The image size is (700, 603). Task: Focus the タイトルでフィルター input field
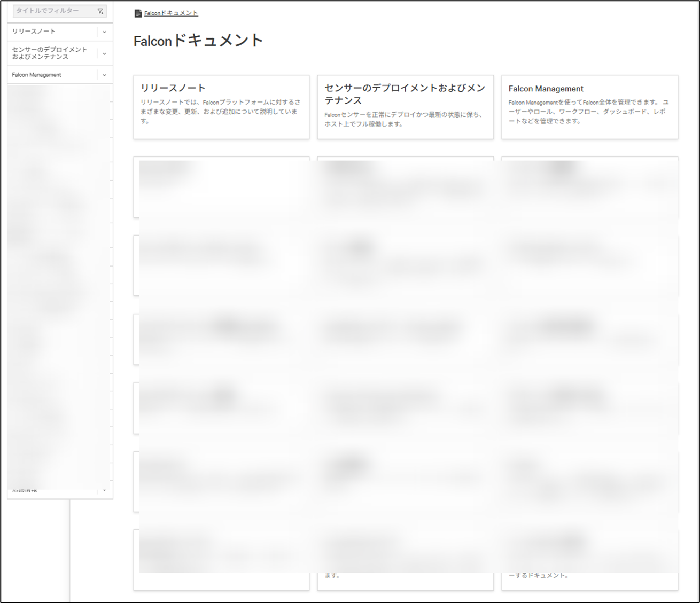tap(53, 11)
